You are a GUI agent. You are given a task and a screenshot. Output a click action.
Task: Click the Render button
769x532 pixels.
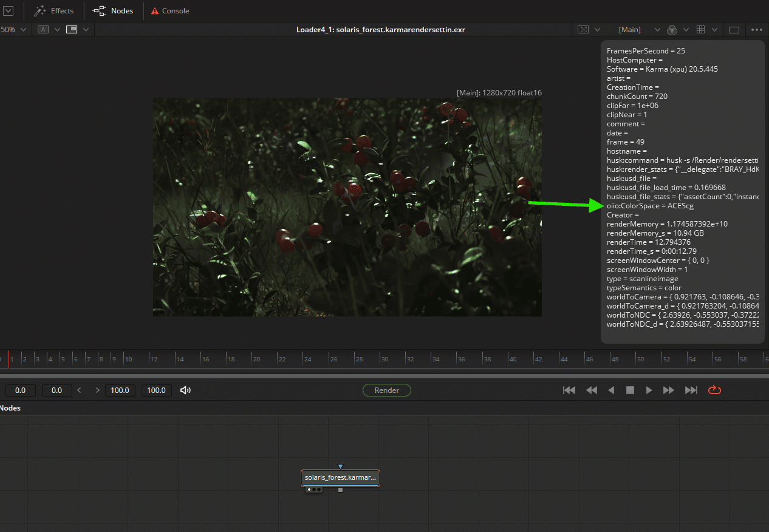[x=386, y=390]
